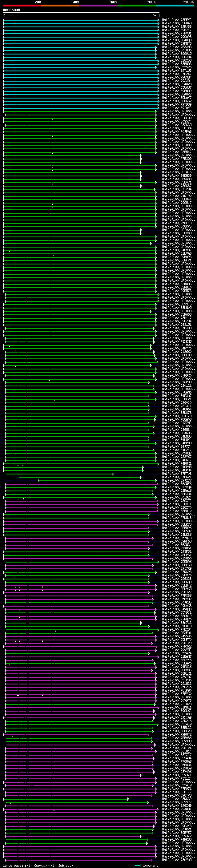Click the green ~80% identity legend bar

pos(137,6)
